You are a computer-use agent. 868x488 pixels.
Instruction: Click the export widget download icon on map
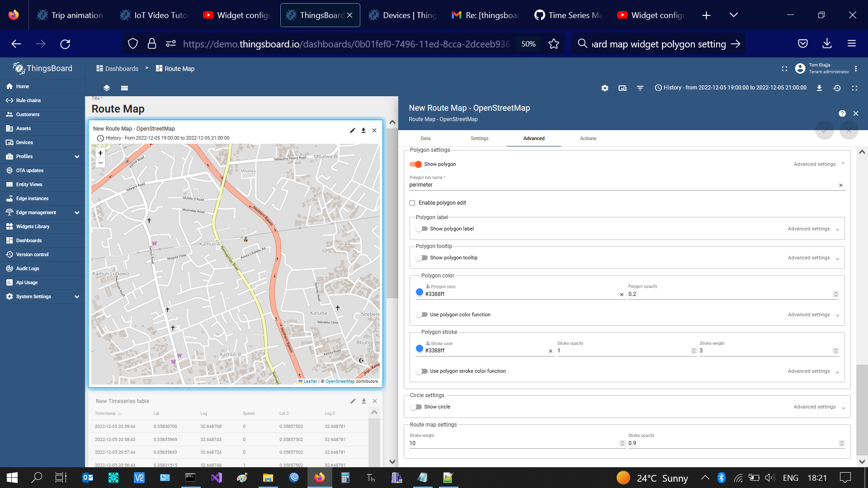tap(363, 131)
